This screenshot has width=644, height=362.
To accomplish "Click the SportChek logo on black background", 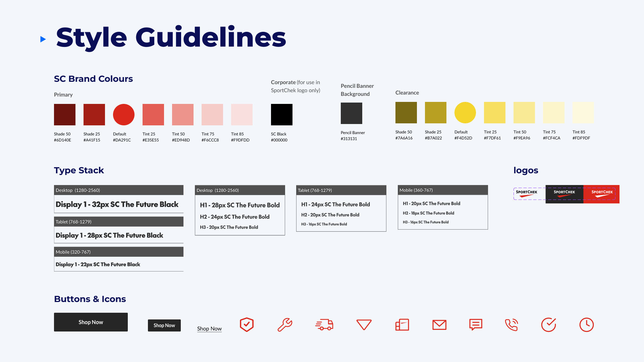I will point(565,194).
